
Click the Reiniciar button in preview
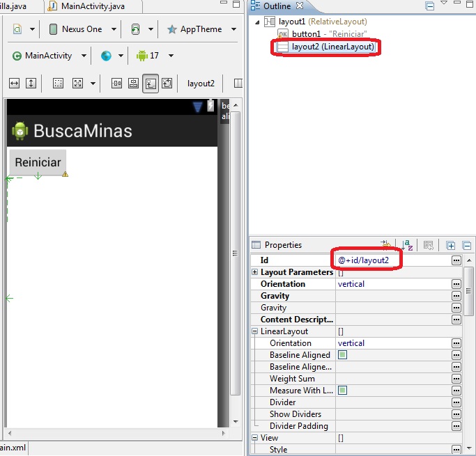pos(38,162)
